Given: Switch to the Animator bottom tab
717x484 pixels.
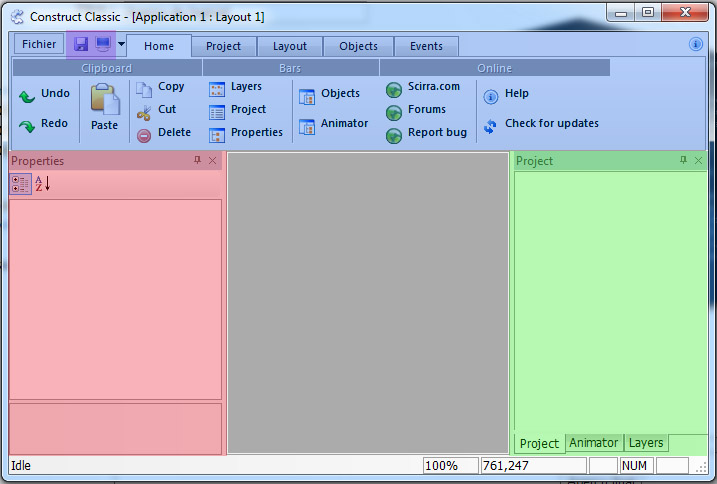Looking at the screenshot, I should [593, 443].
